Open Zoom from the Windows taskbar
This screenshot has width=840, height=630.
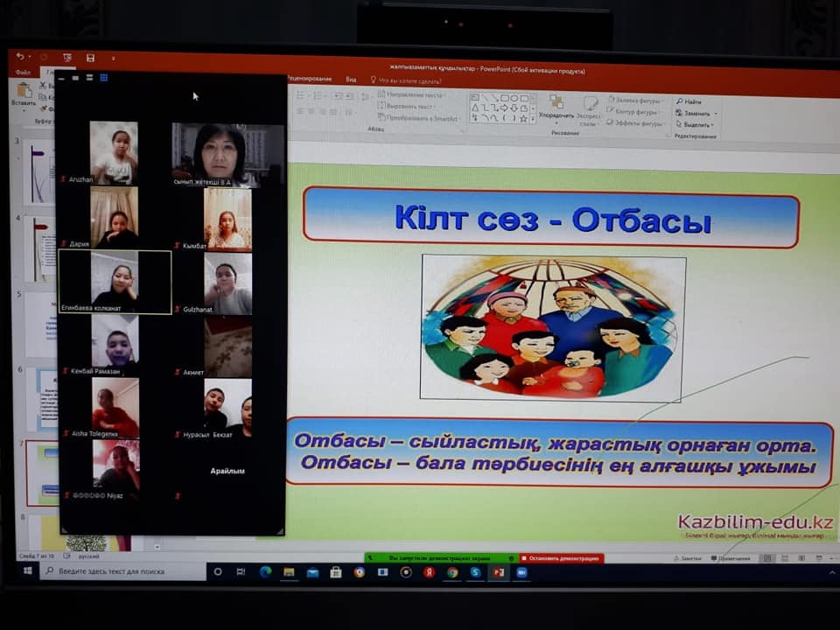point(521,572)
